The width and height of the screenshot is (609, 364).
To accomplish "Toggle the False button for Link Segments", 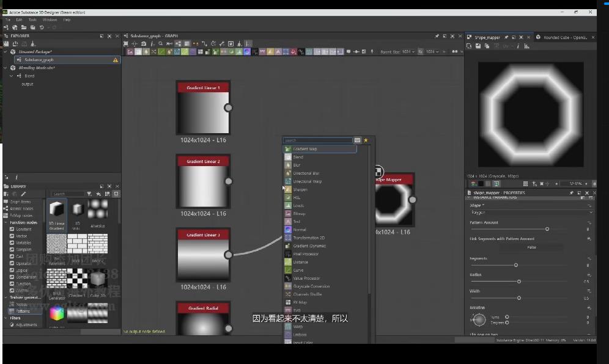I will coord(531,247).
